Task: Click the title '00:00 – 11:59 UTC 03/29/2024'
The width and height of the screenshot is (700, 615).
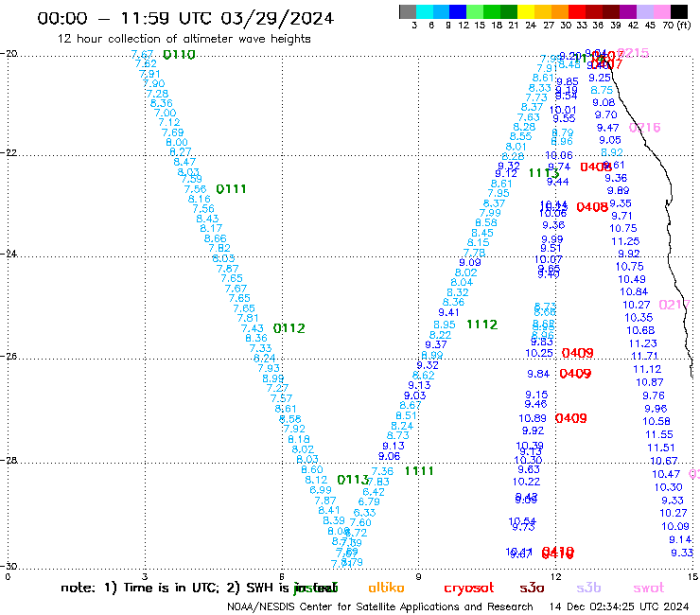Action: pyautogui.click(x=185, y=18)
